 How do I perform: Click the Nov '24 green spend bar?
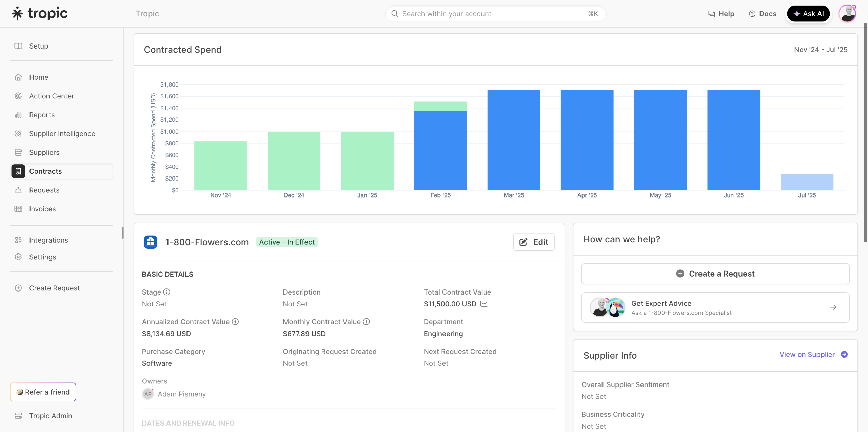(220, 166)
